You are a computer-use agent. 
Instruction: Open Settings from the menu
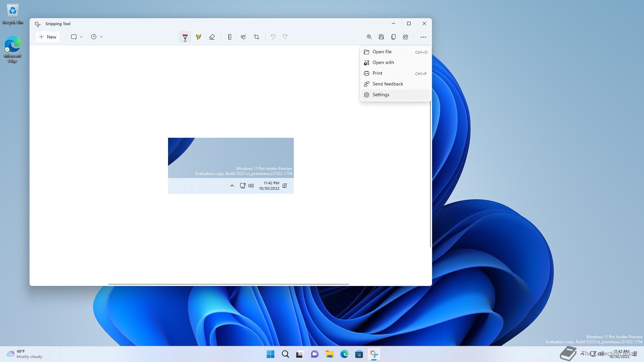395,95
